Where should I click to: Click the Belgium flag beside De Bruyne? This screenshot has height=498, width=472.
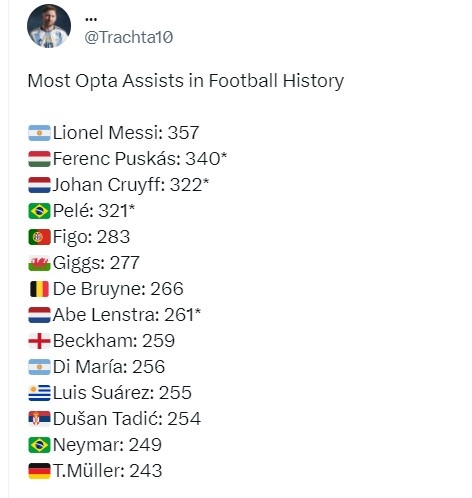(39, 289)
